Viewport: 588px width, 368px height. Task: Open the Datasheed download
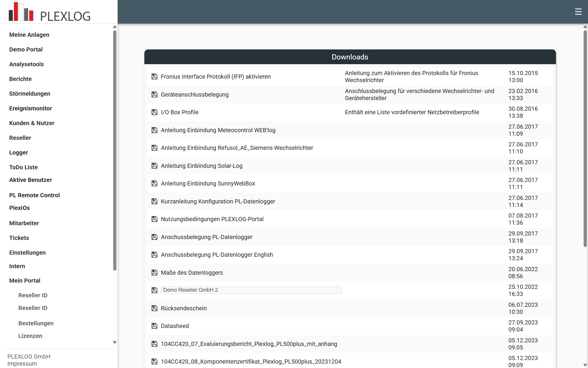coord(175,326)
